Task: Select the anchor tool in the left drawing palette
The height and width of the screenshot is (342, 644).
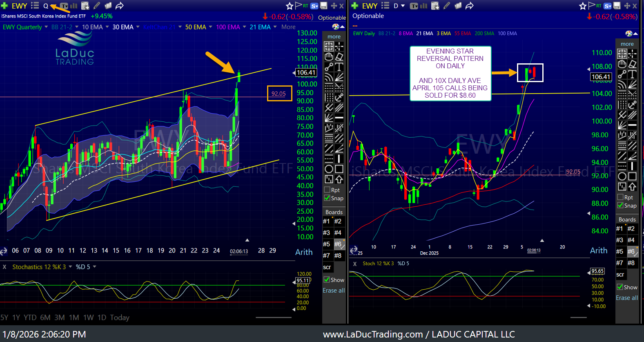Action: click(x=339, y=97)
